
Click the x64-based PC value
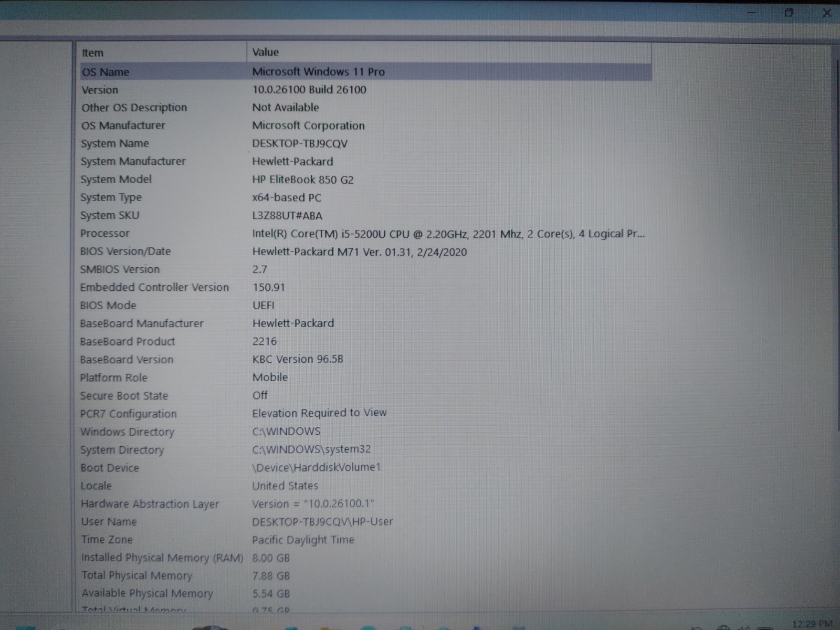click(287, 197)
